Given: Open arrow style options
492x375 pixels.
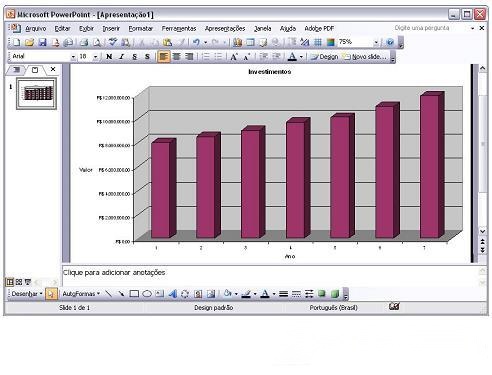Looking at the screenshot, I should point(309,294).
